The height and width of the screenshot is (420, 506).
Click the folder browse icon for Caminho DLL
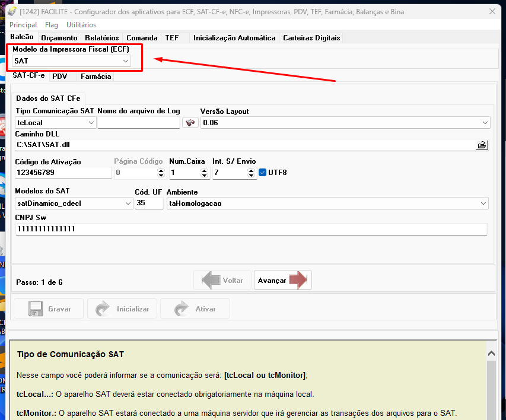[482, 145]
